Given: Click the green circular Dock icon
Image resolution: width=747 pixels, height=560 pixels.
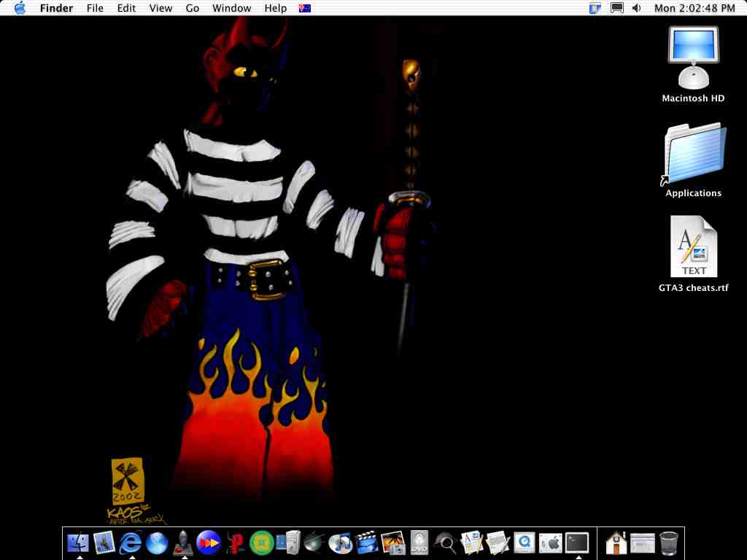Looking at the screenshot, I should pos(262,542).
